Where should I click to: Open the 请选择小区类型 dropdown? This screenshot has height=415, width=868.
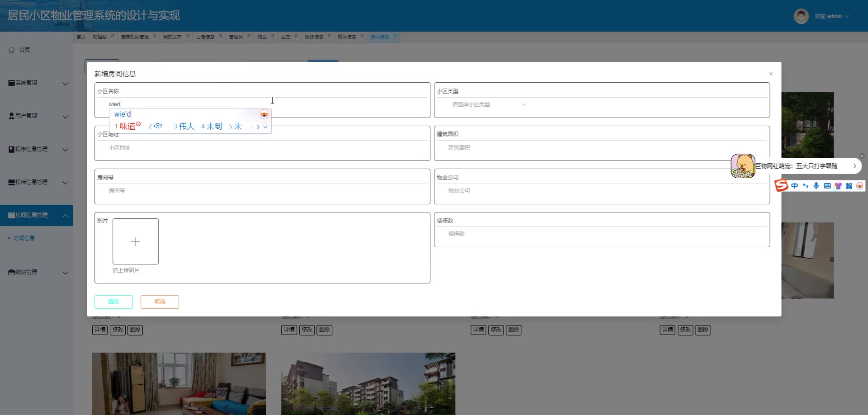(488, 104)
